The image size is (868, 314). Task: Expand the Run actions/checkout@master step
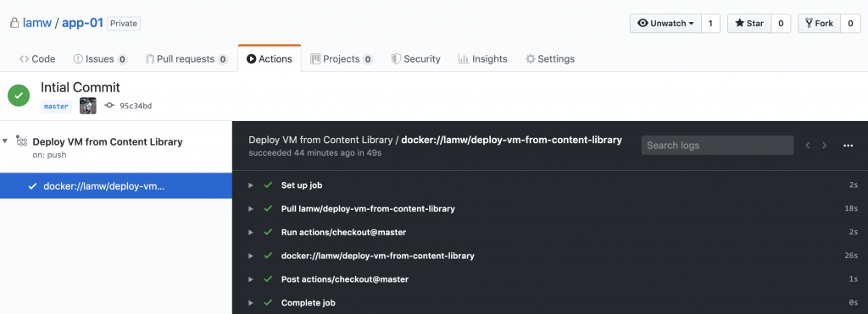(251, 232)
